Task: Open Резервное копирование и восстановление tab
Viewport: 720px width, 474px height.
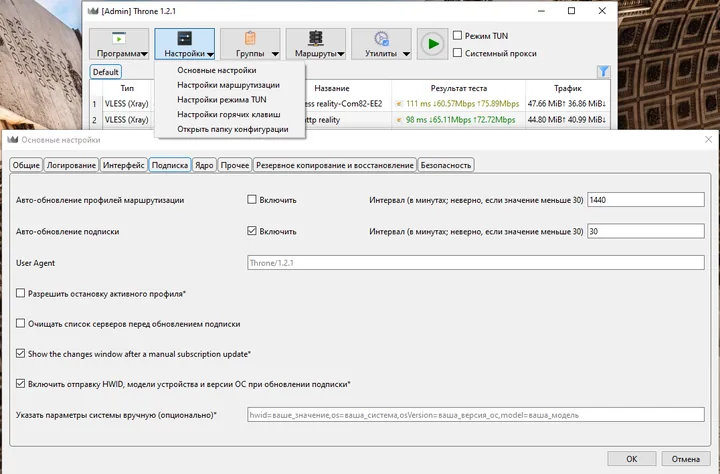Action: point(335,165)
